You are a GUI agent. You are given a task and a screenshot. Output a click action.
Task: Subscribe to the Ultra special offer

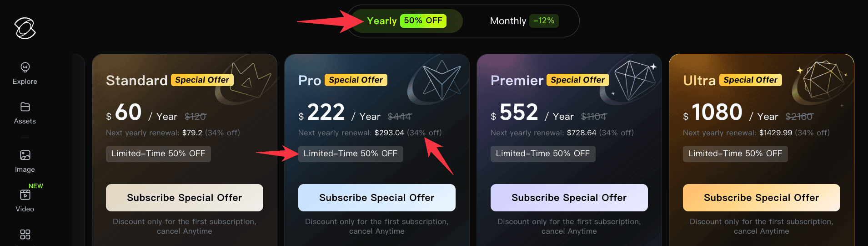pyautogui.click(x=761, y=198)
